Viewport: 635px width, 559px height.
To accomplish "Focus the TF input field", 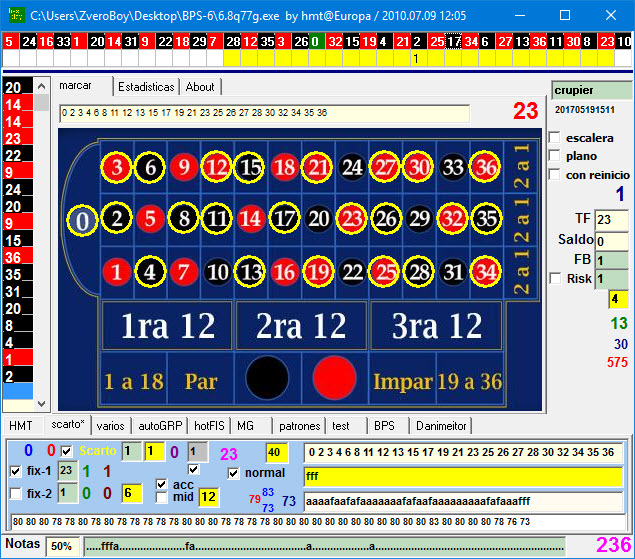I will pos(612,220).
